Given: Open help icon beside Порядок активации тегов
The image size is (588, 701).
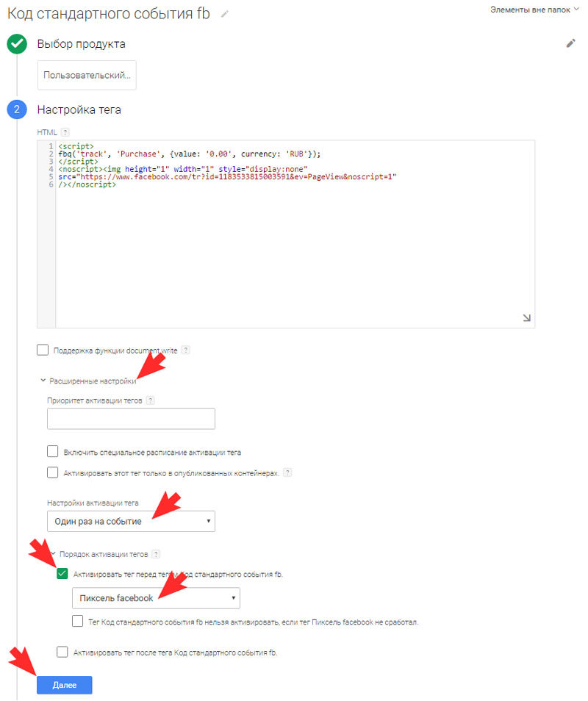Looking at the screenshot, I should tap(156, 554).
